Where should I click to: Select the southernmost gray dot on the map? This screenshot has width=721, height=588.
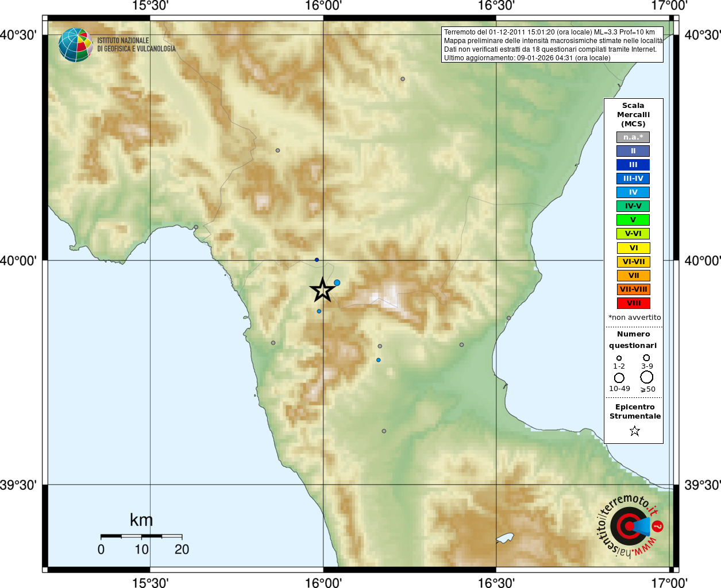[384, 431]
